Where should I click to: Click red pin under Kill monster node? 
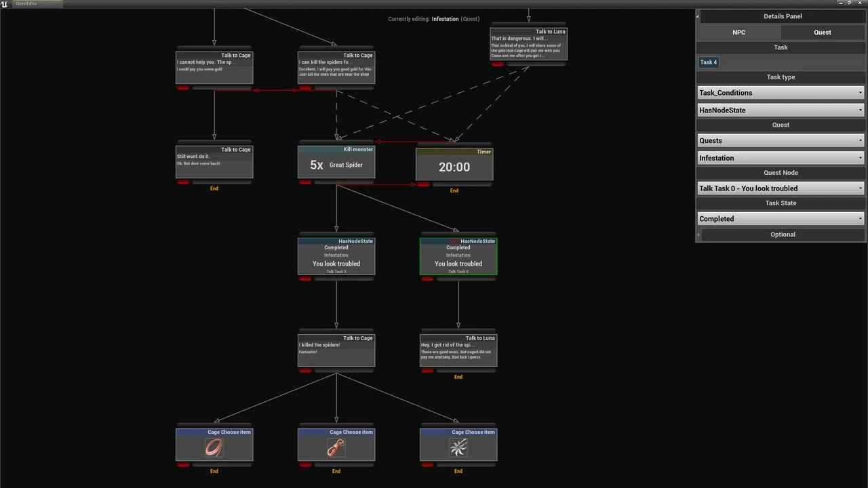point(305,182)
